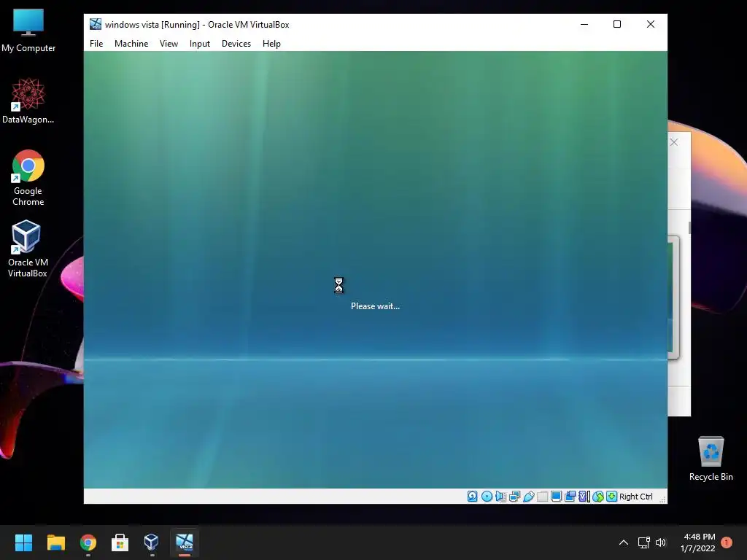Click the running Vista VM taskbar icon
The width and height of the screenshot is (747, 560).
tap(185, 542)
